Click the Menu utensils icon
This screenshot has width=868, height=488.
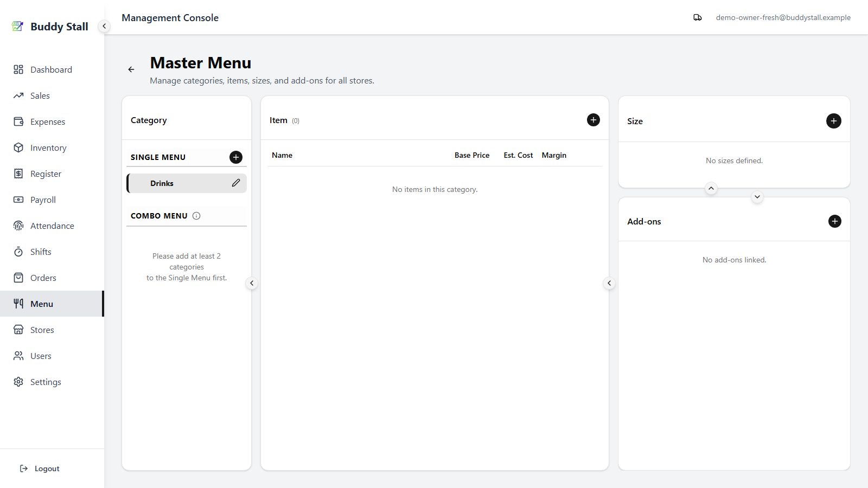[x=18, y=304]
